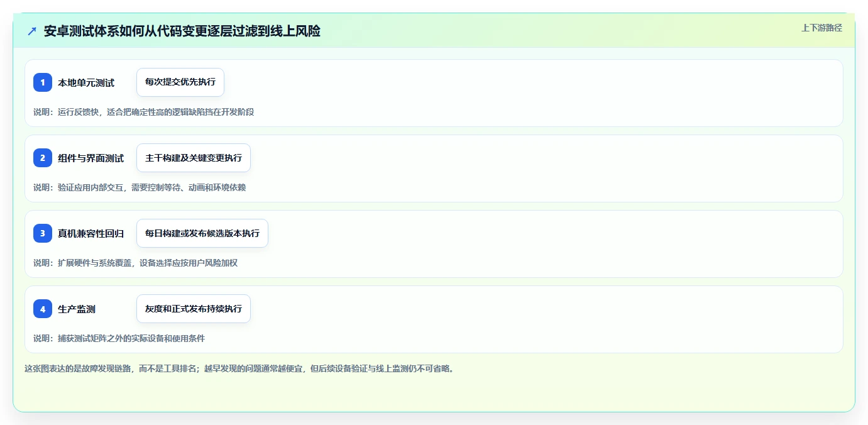
Task: Click the title 安卓测试体系如何从代码变更逐层过滤到线上风险
Action: click(x=182, y=31)
